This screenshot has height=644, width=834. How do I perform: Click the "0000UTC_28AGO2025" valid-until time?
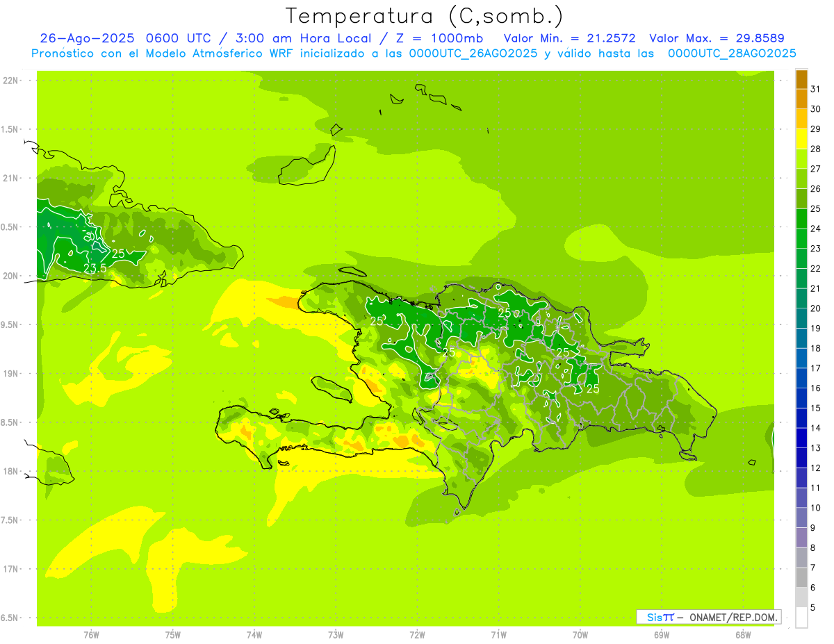point(732,53)
